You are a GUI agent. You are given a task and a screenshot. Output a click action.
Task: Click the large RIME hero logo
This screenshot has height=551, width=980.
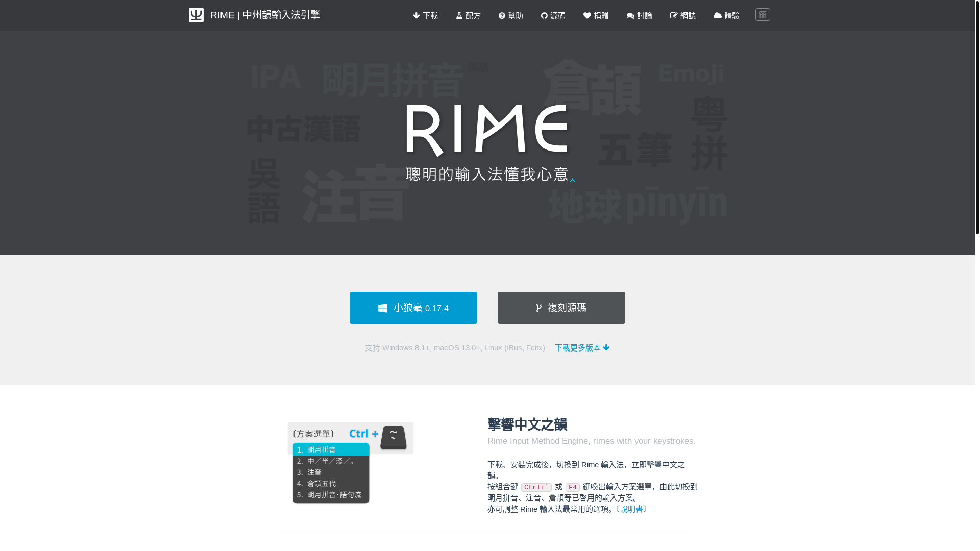click(486, 131)
